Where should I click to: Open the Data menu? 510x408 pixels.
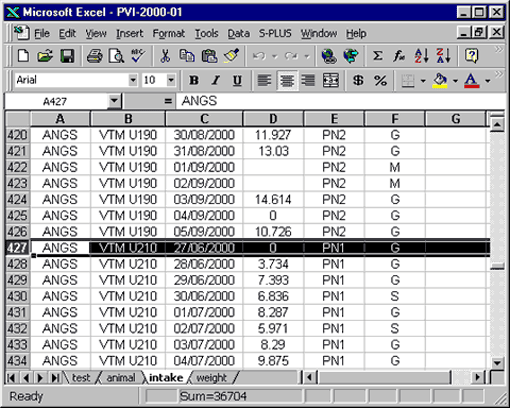pos(239,33)
